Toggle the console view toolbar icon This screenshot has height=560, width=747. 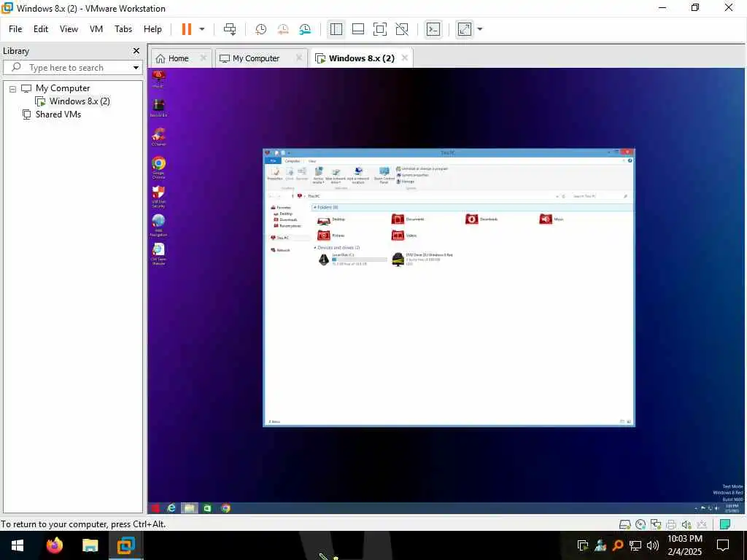point(433,29)
